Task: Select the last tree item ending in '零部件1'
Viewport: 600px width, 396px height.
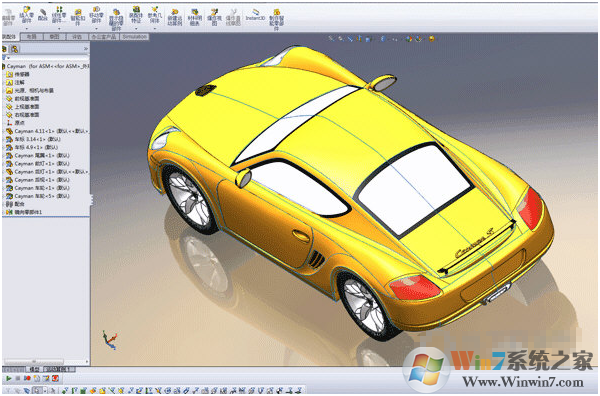Action: 24,212
